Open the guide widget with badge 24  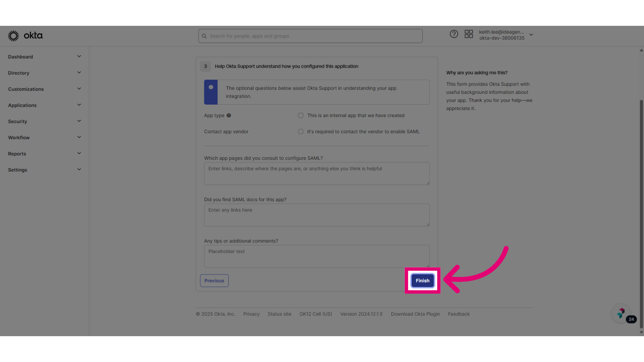pos(621,314)
